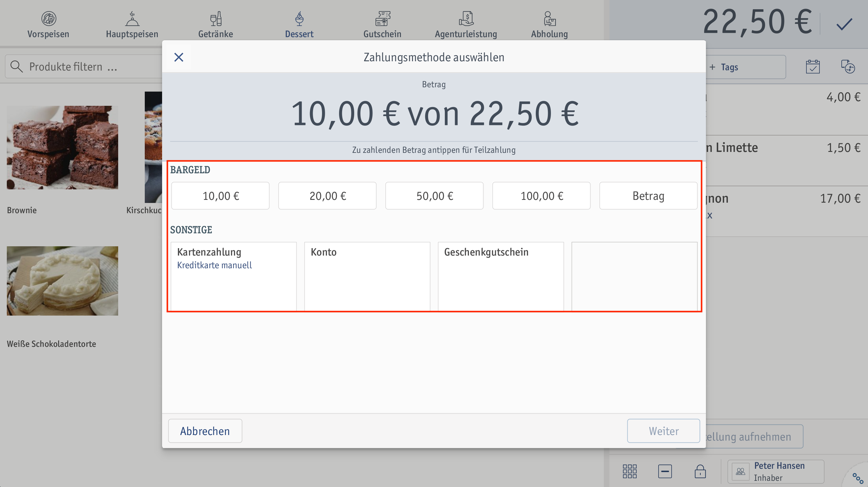Screen dimensions: 868x487
Task: Choose 10,00 € cash payment
Action: 220,196
